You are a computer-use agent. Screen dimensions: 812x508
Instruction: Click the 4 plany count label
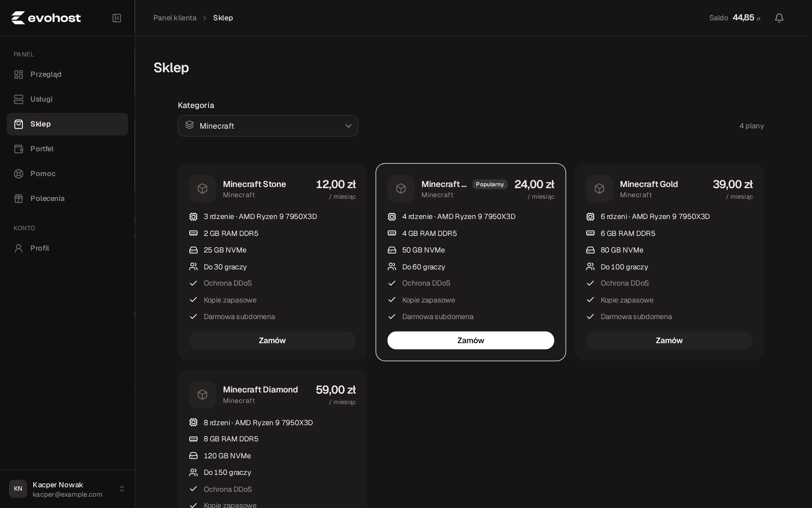click(x=751, y=126)
